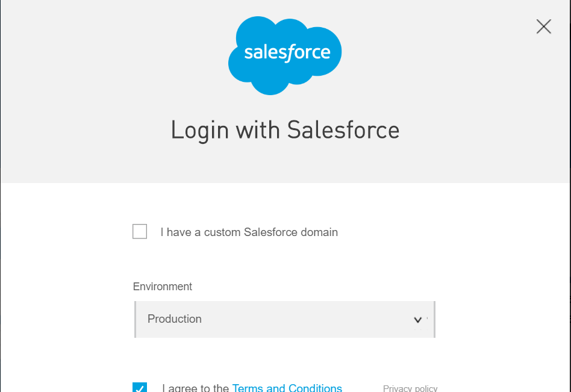Click the "I have a custom Salesforce domain" label

point(249,232)
